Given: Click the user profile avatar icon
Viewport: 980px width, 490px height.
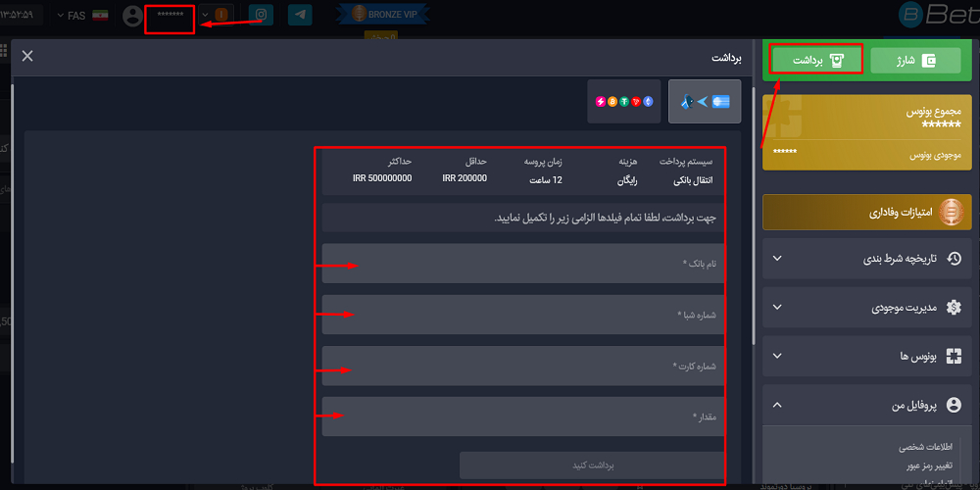Looking at the screenshot, I should [x=133, y=16].
